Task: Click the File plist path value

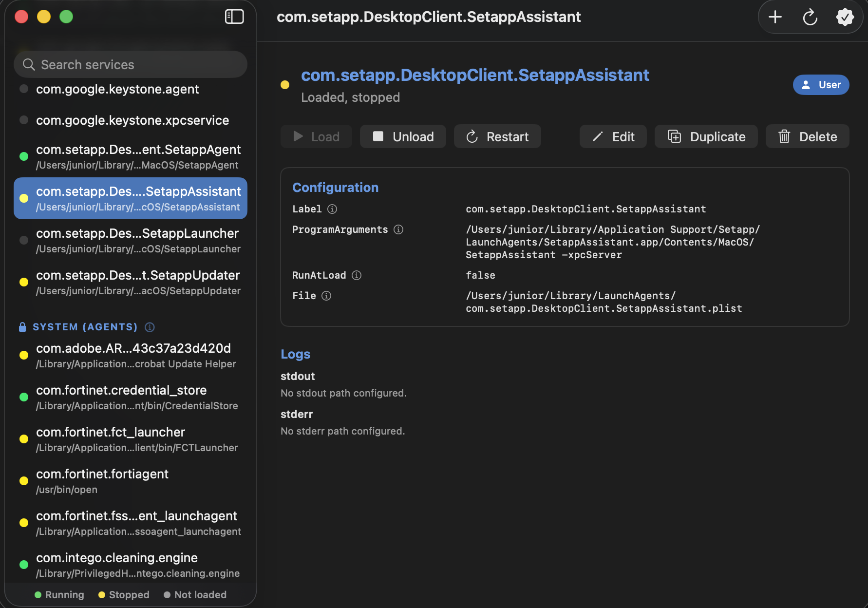Action: 604,302
